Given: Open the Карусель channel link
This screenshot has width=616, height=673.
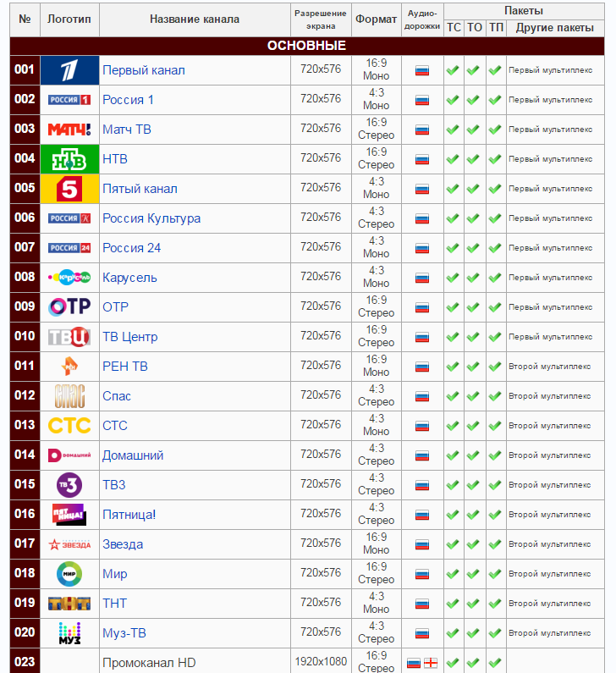Looking at the screenshot, I should coord(129,278).
